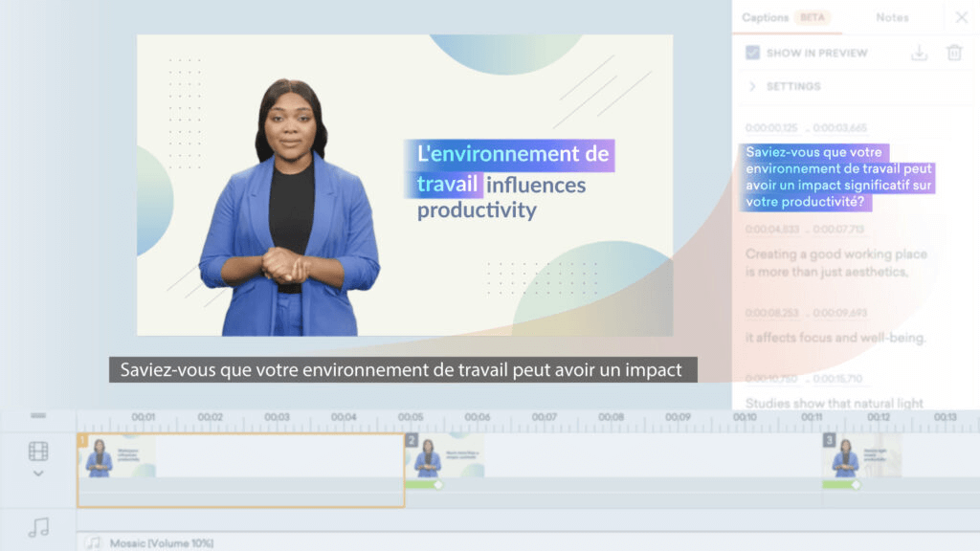Click the note icon on the Mosaic audio clip
Viewport: 980px width, 551px height.
pos(93,540)
